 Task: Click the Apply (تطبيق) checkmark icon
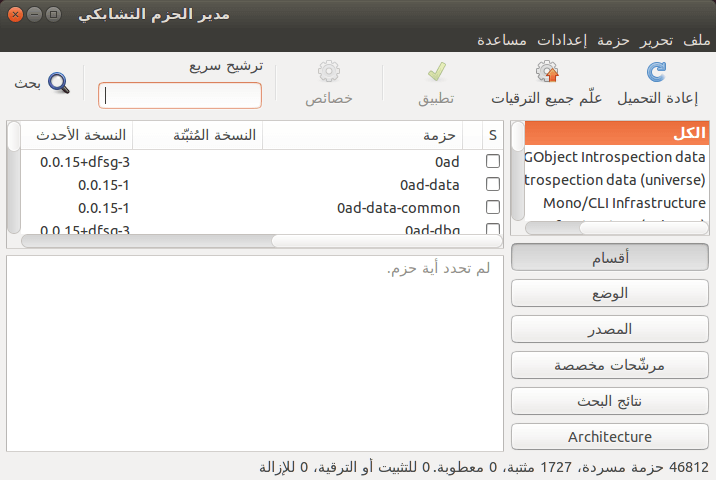pyautogui.click(x=437, y=72)
